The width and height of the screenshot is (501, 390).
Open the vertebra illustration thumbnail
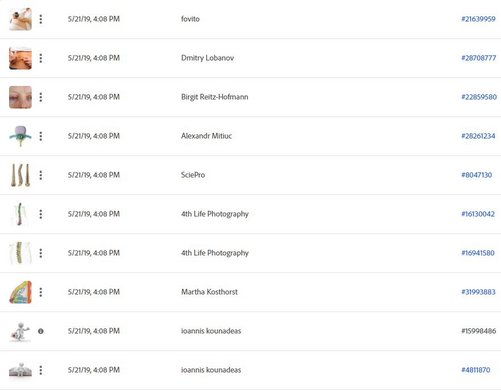20,136
